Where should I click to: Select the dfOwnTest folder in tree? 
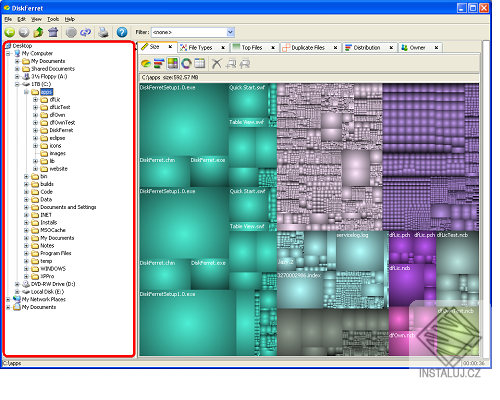pyautogui.click(x=62, y=123)
